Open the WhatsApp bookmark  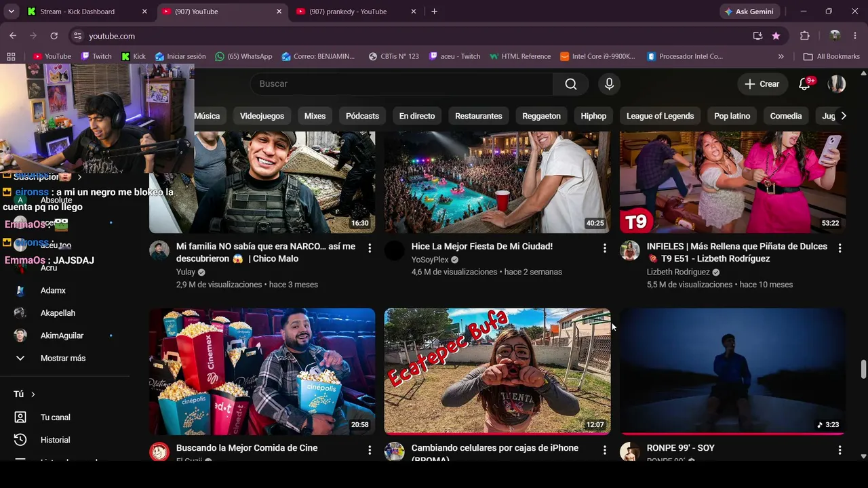[x=243, y=56]
